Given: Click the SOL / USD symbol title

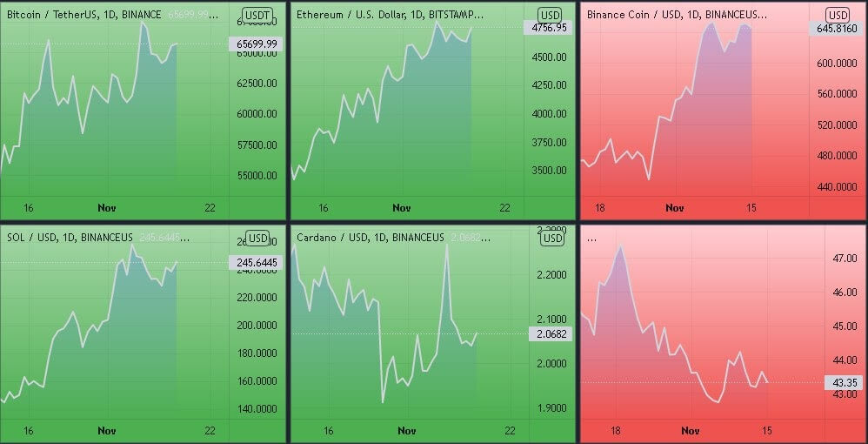Looking at the screenshot, I should point(70,237).
